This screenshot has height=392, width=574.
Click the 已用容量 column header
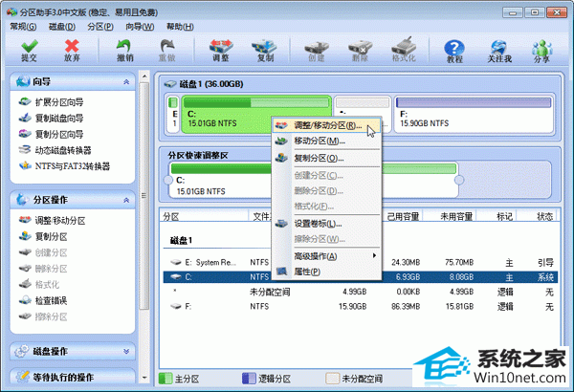[403, 217]
